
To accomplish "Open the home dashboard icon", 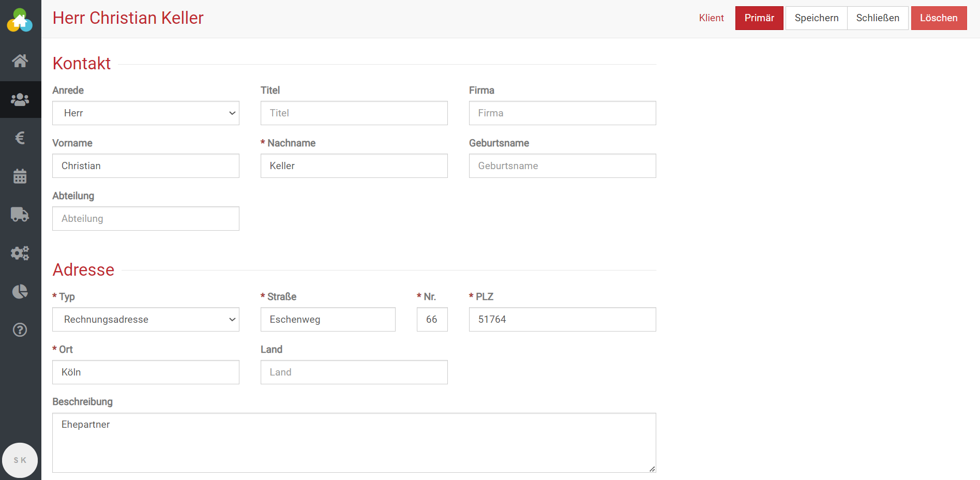I will click(x=20, y=61).
